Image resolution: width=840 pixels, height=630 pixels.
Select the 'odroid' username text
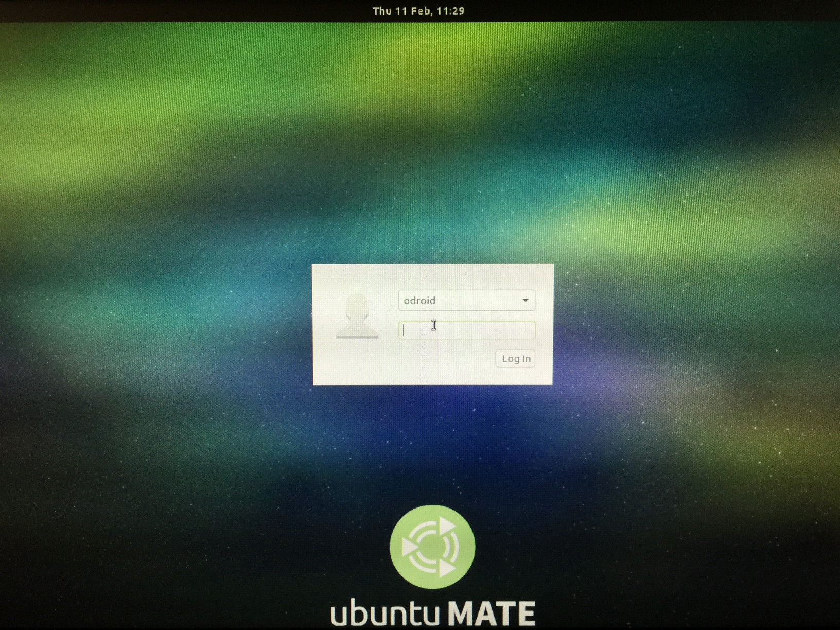(x=419, y=301)
